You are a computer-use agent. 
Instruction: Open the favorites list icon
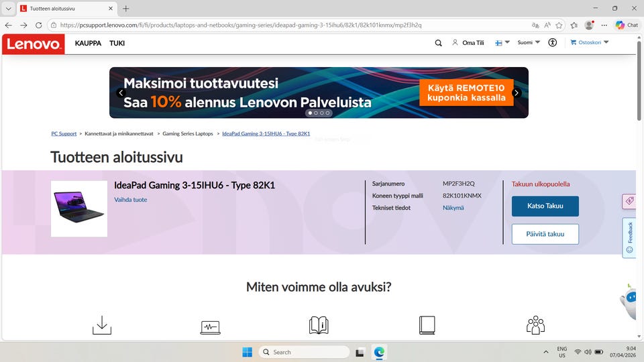point(574,25)
